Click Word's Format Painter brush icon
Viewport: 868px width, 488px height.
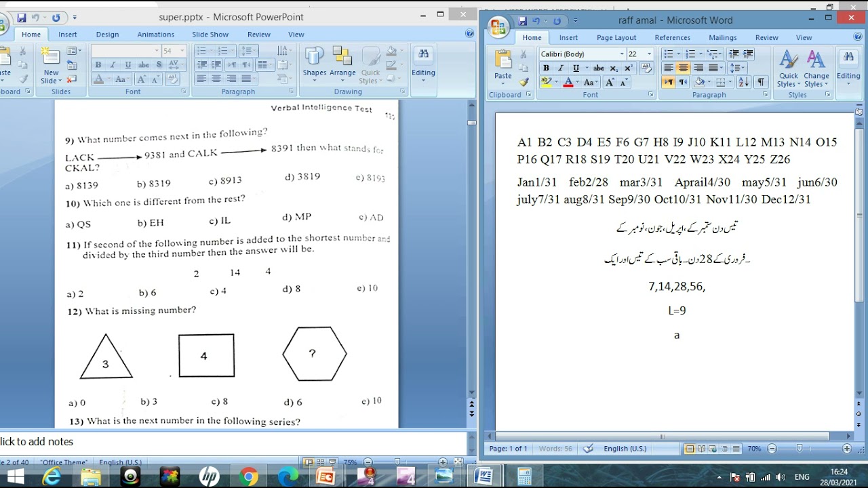tap(524, 82)
